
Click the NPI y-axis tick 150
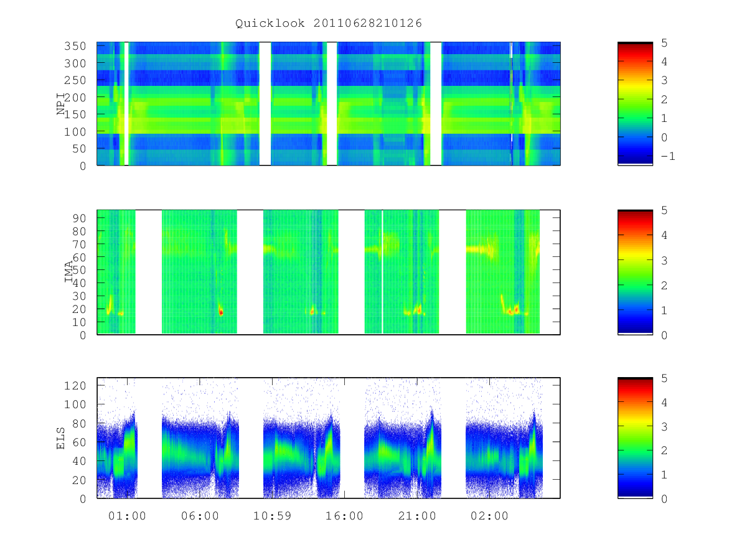point(74,114)
